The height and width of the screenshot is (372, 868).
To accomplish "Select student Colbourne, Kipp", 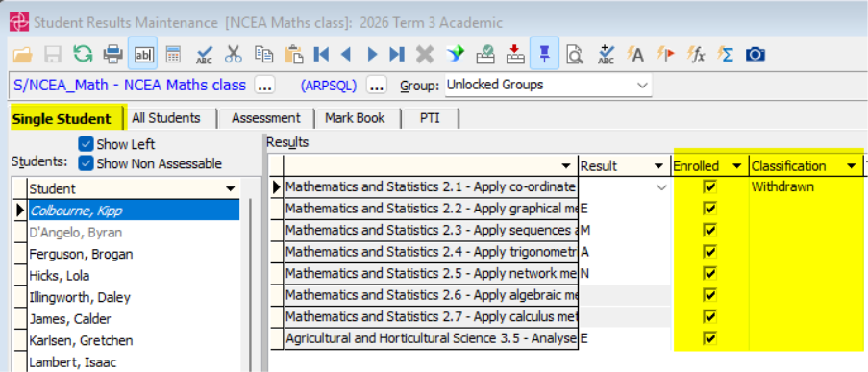I will point(134,211).
